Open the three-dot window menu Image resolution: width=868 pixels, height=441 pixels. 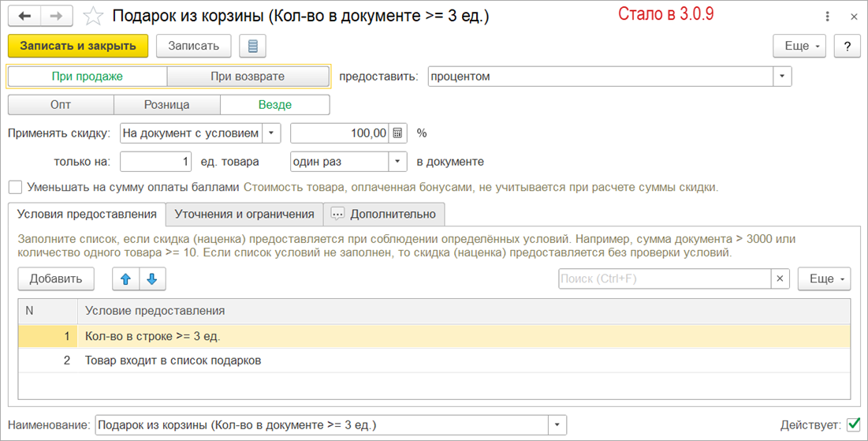click(x=827, y=17)
